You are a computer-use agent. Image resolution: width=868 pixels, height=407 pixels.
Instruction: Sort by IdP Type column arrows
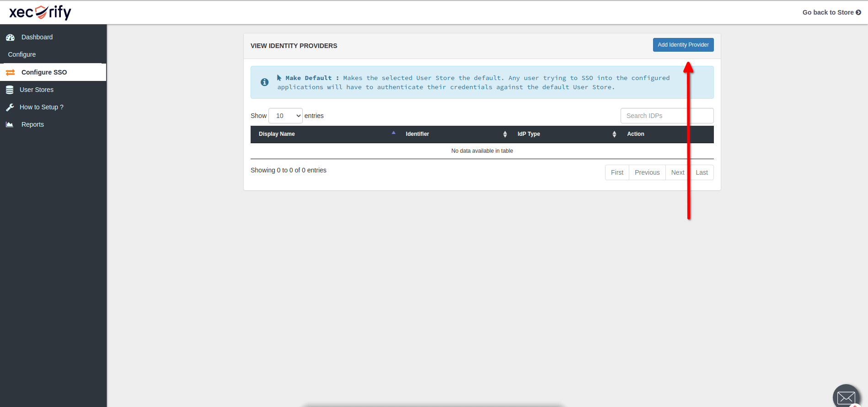614,134
